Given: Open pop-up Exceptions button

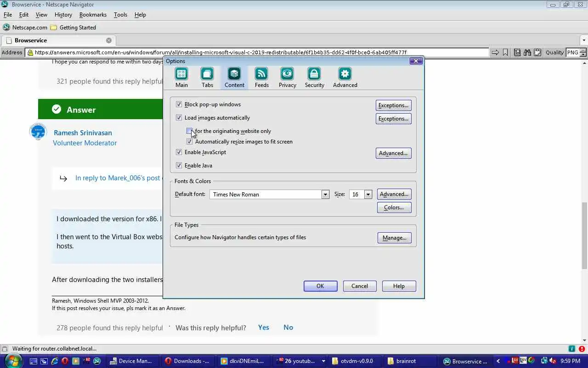Looking at the screenshot, I should point(393,105).
